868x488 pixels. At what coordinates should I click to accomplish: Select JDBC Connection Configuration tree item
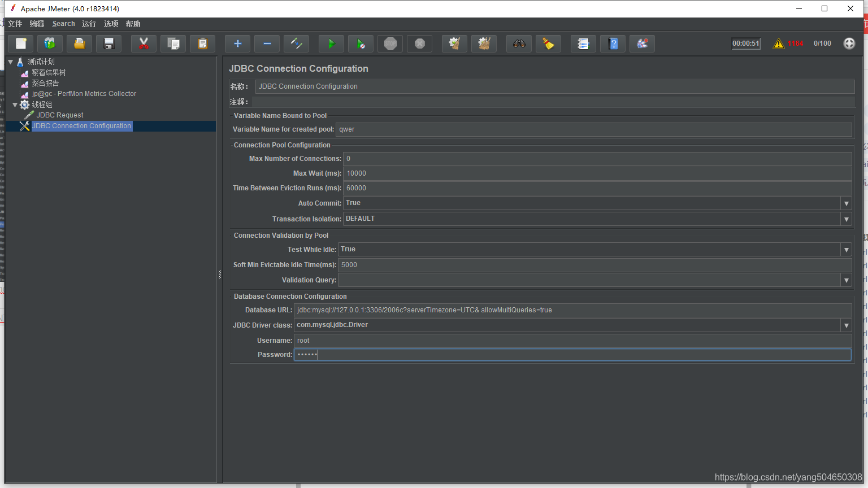pos(81,126)
